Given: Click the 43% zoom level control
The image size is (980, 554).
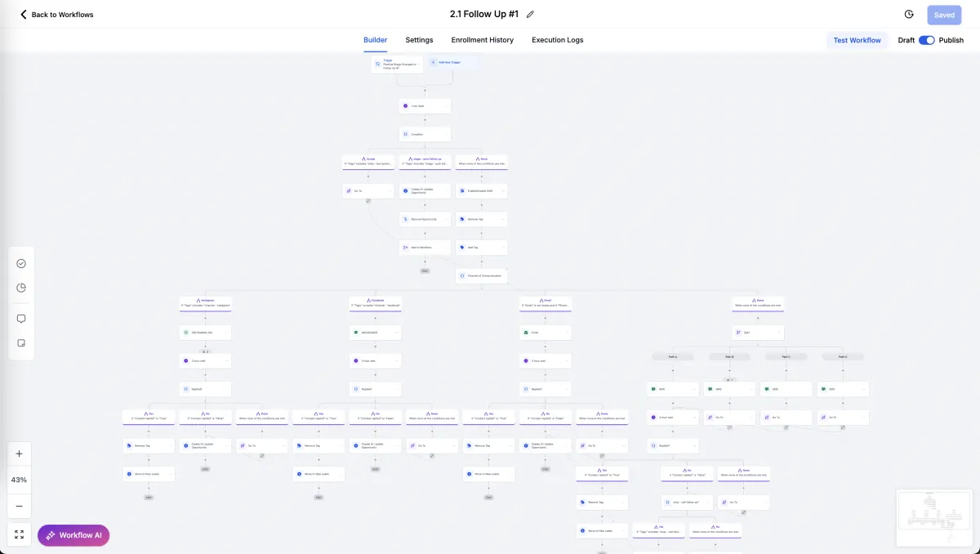Looking at the screenshot, I should (x=19, y=480).
